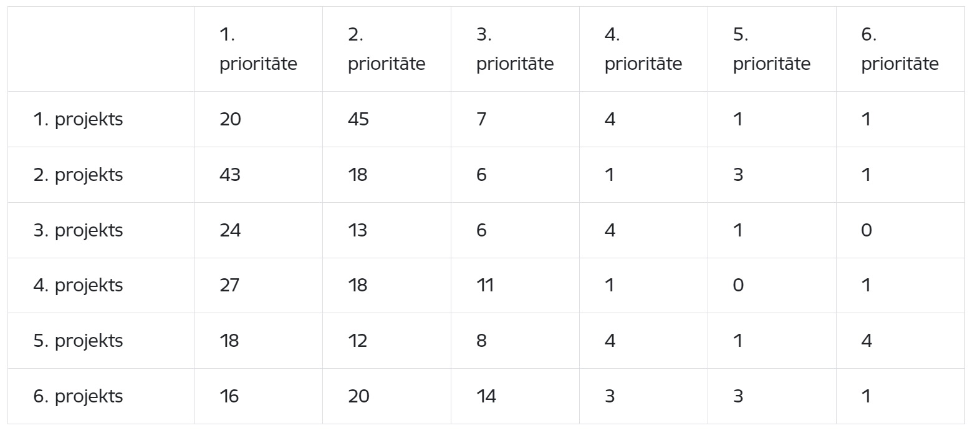Click the '5. prioritāte' column header
980x438 pixels.
point(772,49)
